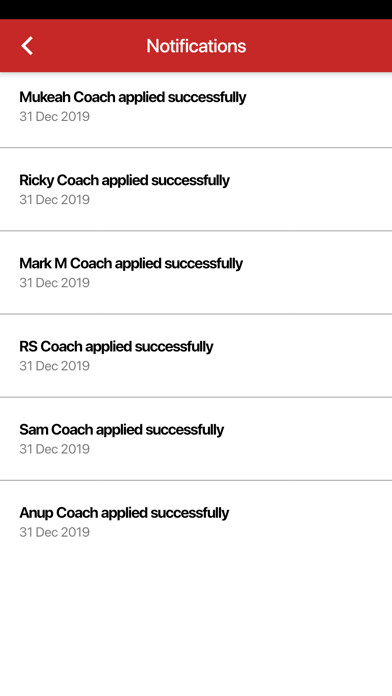The height and width of the screenshot is (696, 392).
Task: Open RS Coach applied successfully notification
Action: pos(196,356)
